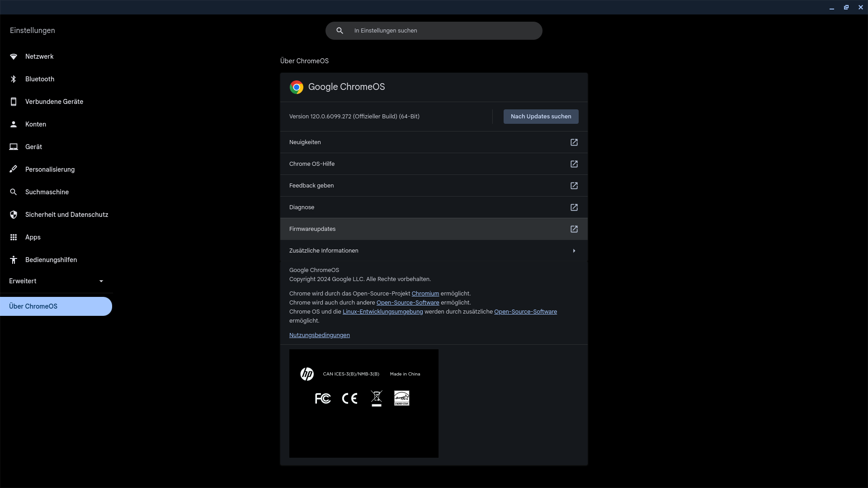Screen dimensions: 868x488
Task: Expand the Erweitert section arrow
Action: (x=101, y=281)
